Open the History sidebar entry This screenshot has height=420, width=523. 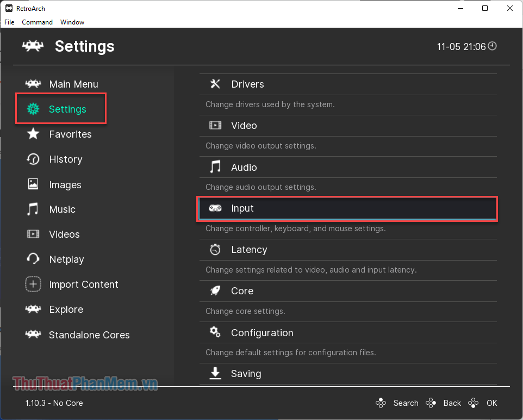(65, 159)
